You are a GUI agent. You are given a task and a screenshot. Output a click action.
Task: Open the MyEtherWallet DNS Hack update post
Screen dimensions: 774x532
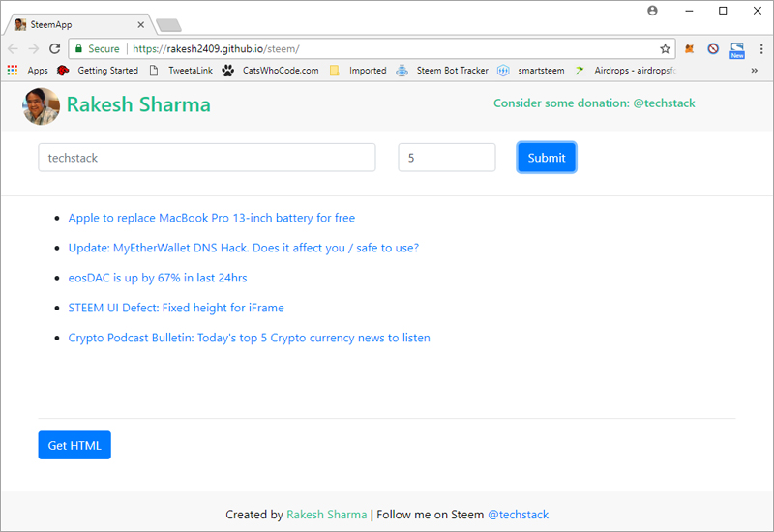(x=244, y=248)
